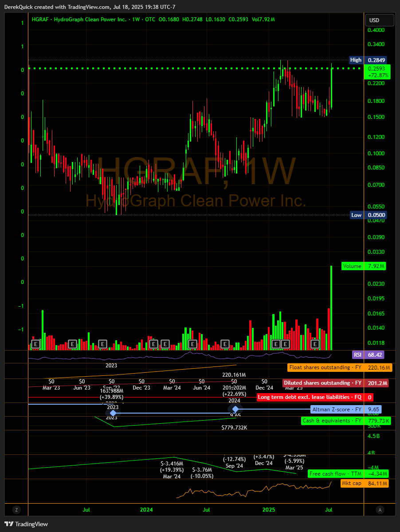
Task: Click the Low 0.0500 price label
Action: 368,215
